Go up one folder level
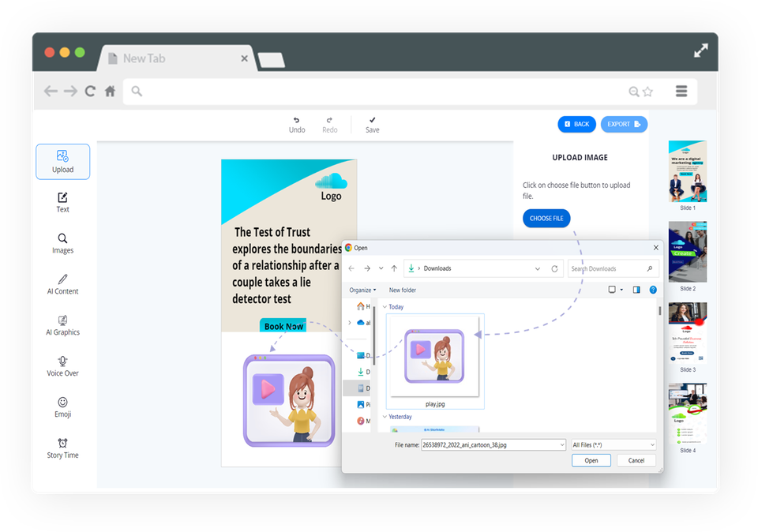The width and height of the screenshot is (758, 532). pos(394,268)
